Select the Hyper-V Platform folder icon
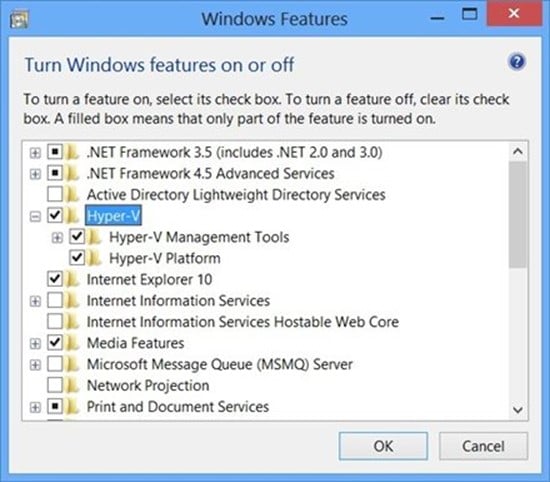This screenshot has height=482, width=550. tap(94, 258)
